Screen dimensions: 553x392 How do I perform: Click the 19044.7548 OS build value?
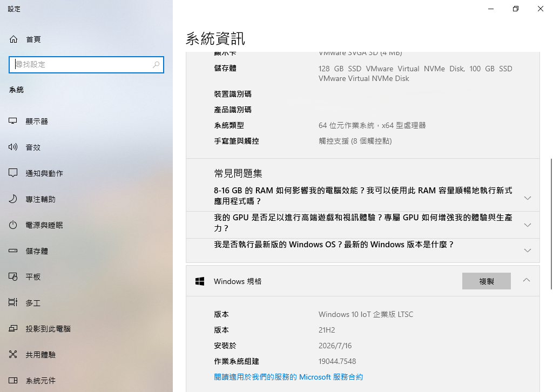(337, 362)
